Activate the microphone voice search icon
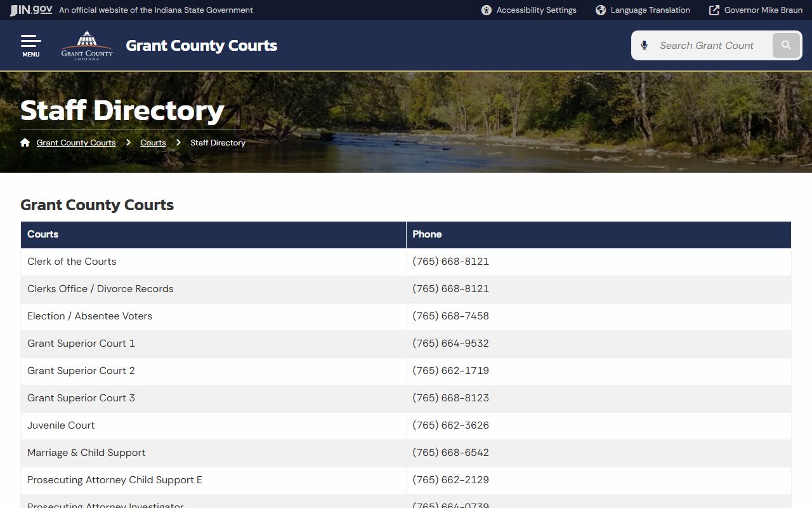Screen dimensions: 812x508 click(645, 46)
